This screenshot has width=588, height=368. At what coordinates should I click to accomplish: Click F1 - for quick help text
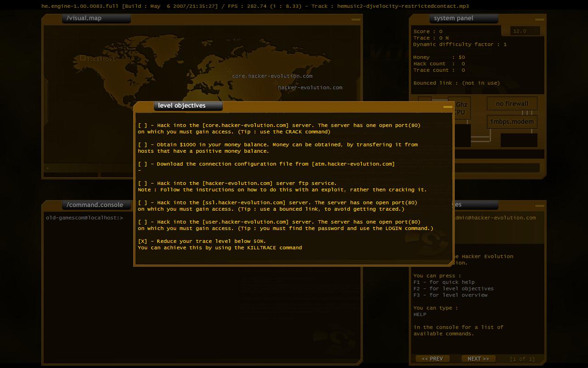444,282
